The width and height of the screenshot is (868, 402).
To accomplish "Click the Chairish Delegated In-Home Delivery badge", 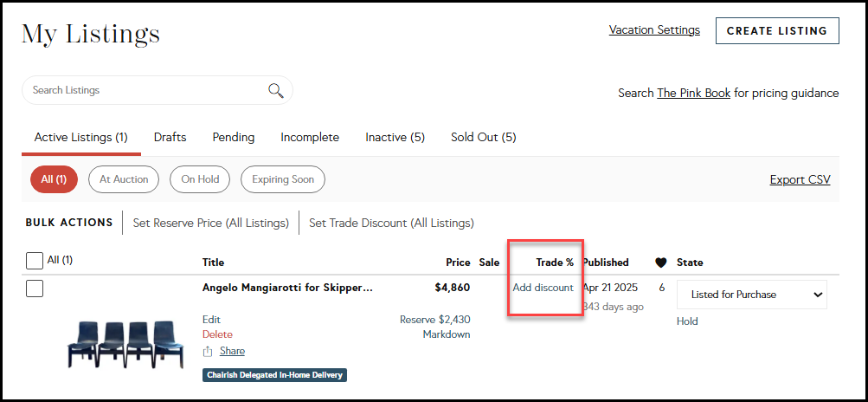I will (x=274, y=375).
